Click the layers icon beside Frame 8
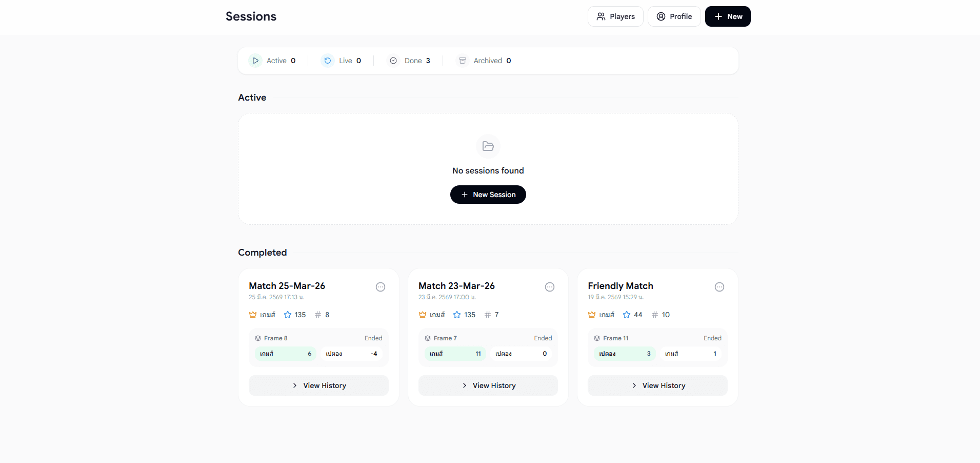Viewport: 980px width, 463px height. [x=258, y=338]
